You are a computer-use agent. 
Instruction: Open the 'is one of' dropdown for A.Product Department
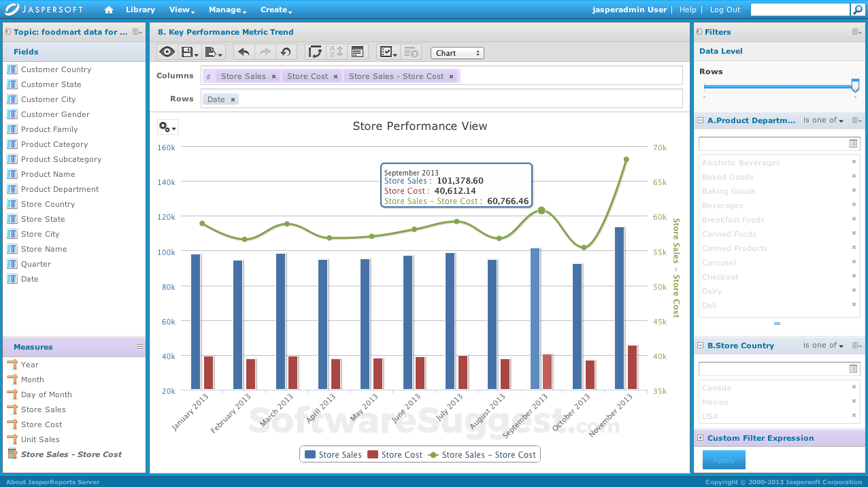pos(823,120)
